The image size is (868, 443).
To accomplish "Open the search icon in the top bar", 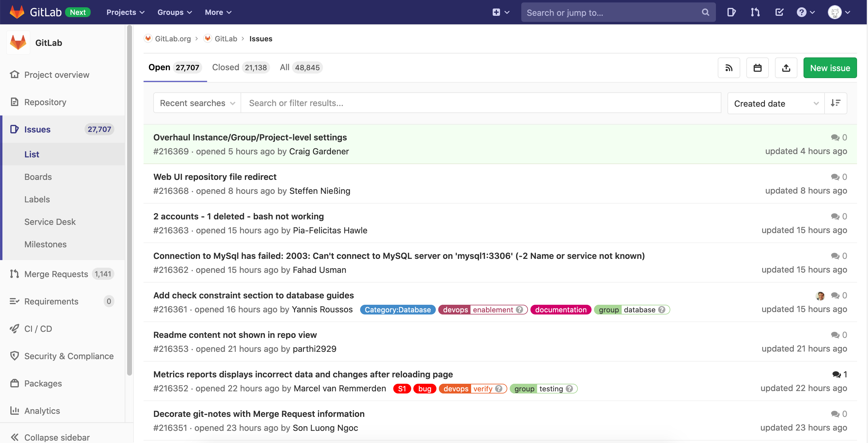I will (705, 12).
